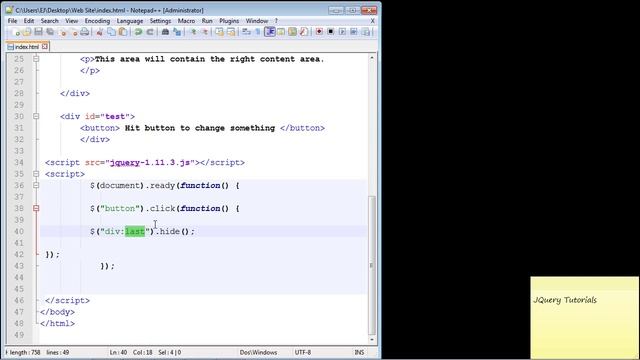The image size is (640, 360).
Task: Click the macro Playback icon
Action: (342, 32)
